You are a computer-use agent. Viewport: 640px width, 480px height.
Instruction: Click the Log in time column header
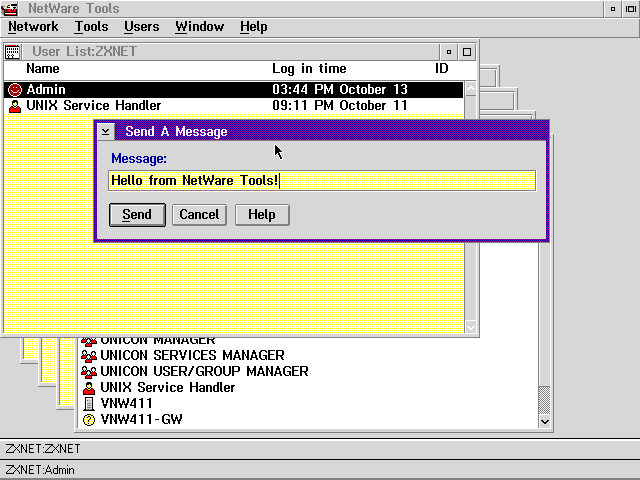pos(309,69)
